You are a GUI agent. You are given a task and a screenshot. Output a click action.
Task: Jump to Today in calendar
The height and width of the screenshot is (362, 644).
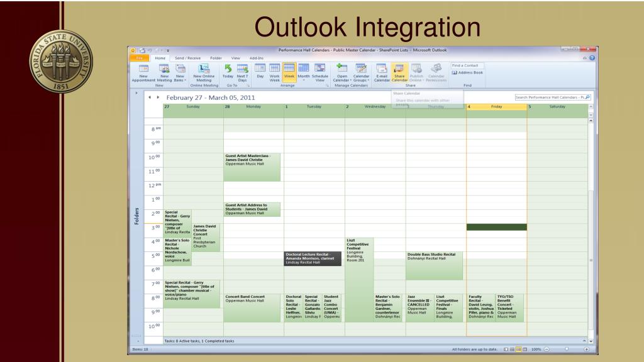228,71
